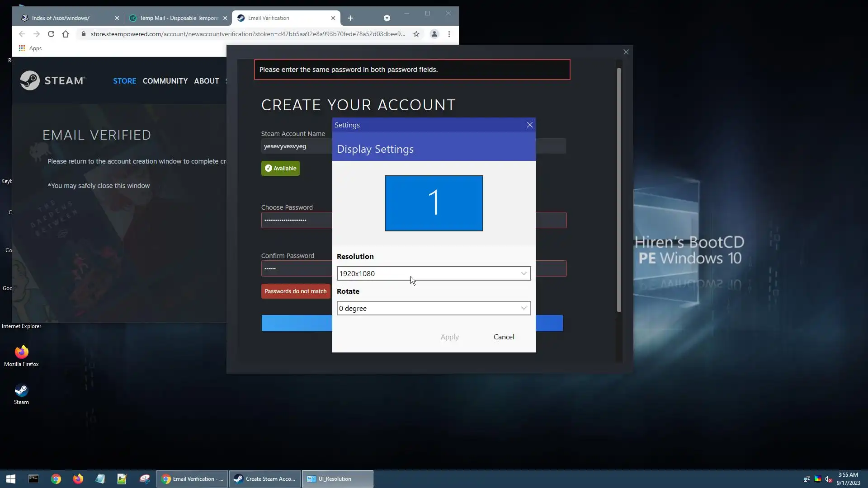Image resolution: width=868 pixels, height=488 pixels.
Task: Open Mozilla Firefox desktop shortcut
Action: click(21, 353)
